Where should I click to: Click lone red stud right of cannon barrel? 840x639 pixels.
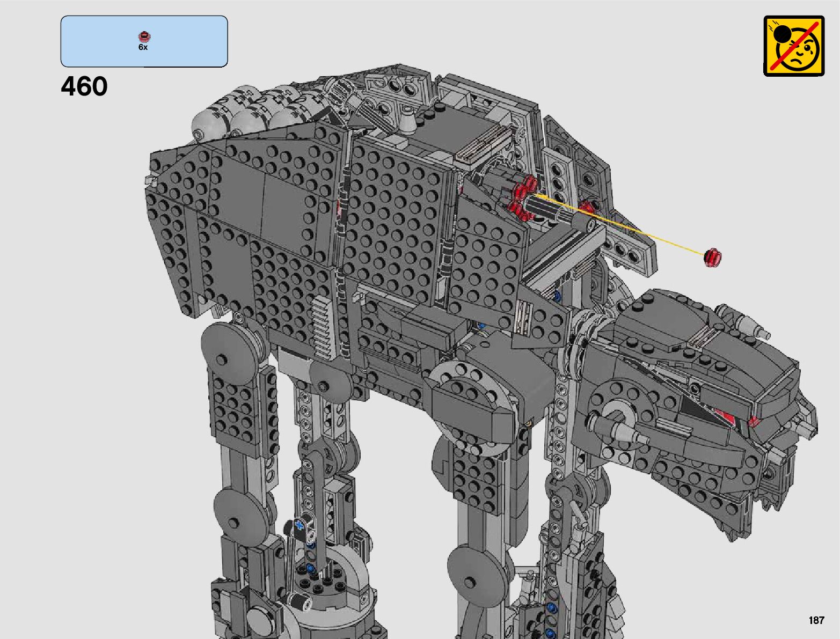587,206
